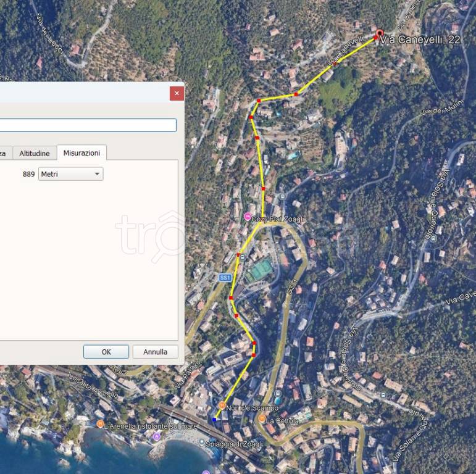
Task: Click the purple marker icon below L'Arenella
Action: tap(157, 437)
